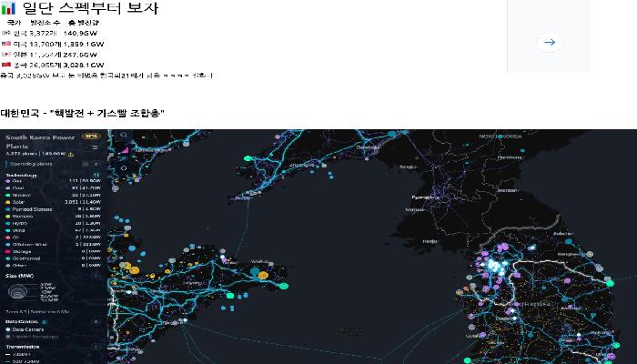This screenshot has width=637, height=364.
Task: Click the right arrow button at top right
Action: (548, 42)
